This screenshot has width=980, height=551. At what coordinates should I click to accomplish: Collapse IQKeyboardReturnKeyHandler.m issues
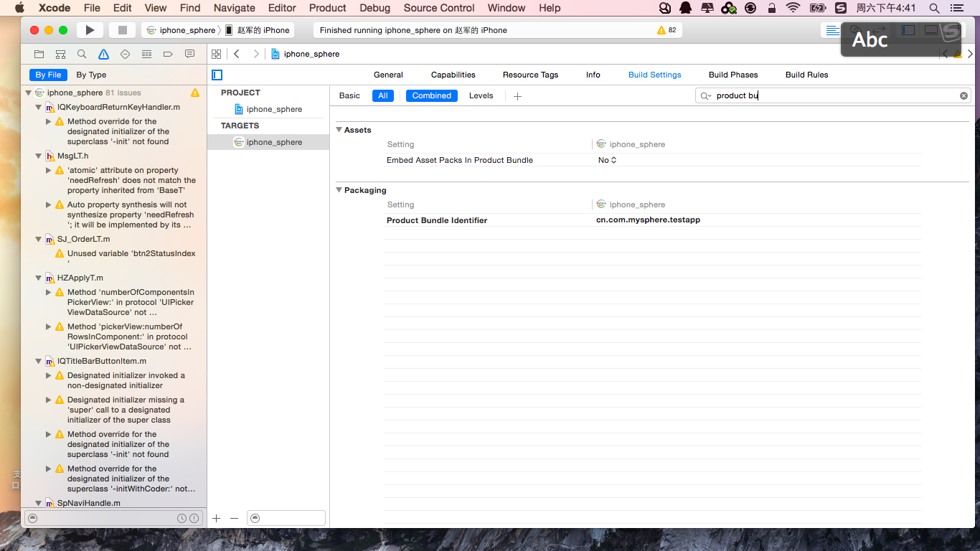tap(39, 107)
